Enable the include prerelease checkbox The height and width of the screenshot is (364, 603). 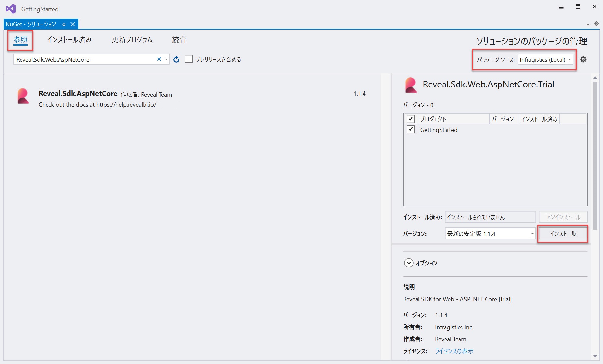click(x=189, y=59)
